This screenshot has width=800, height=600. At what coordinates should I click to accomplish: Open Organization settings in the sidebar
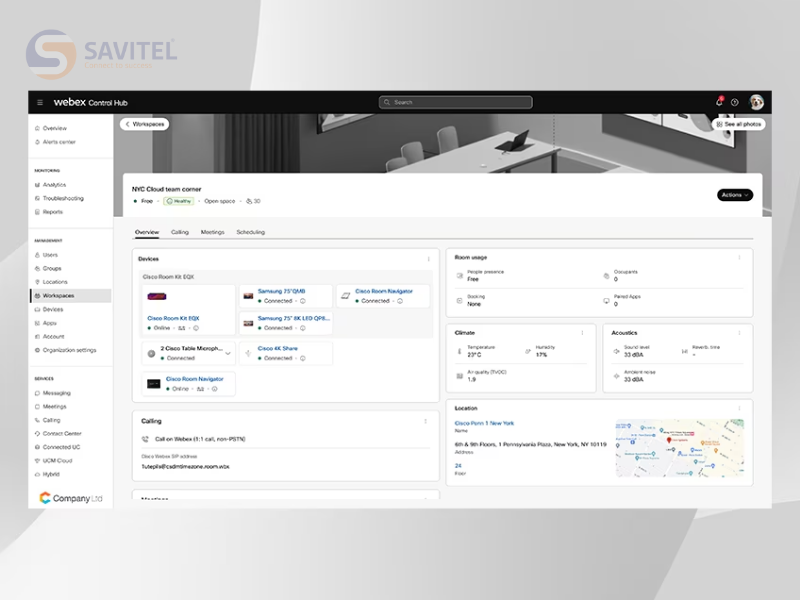pos(69,350)
